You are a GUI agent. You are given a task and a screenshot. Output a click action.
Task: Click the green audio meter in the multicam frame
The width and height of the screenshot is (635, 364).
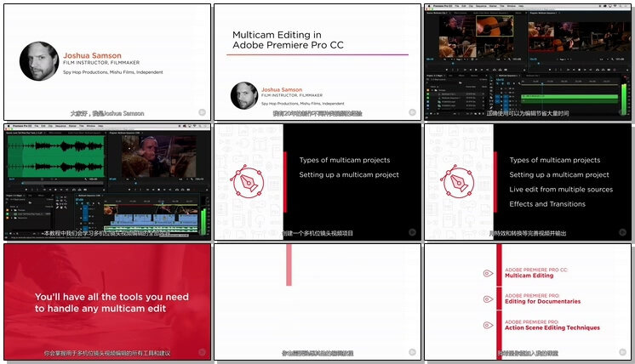pyautogui.click(x=624, y=100)
